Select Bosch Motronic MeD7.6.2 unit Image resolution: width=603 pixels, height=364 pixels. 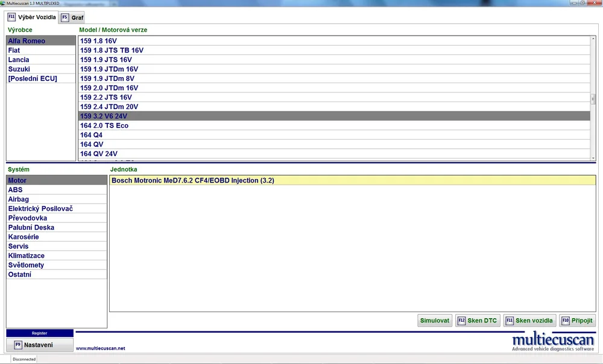[x=353, y=180]
